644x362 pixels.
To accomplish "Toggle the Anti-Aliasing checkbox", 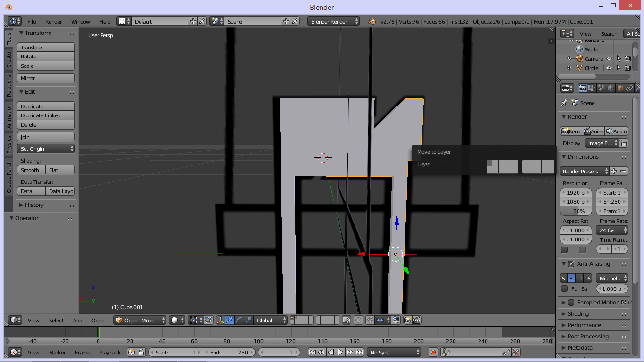I will [571, 264].
